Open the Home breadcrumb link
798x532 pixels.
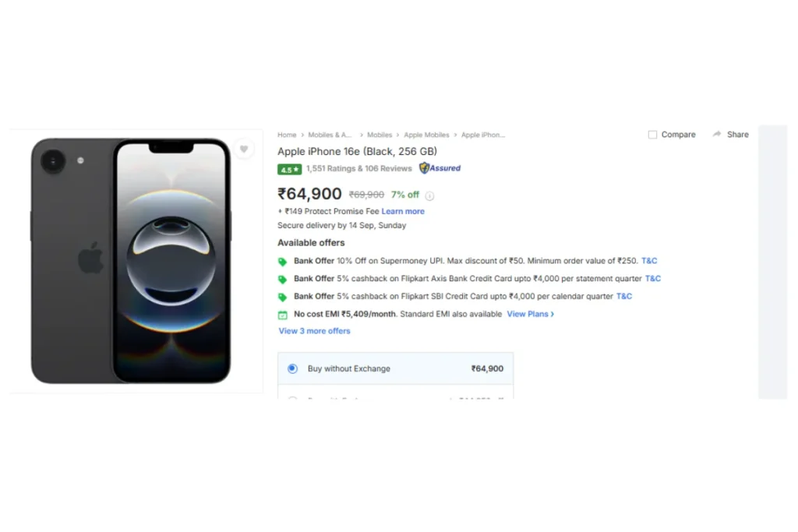coord(287,135)
